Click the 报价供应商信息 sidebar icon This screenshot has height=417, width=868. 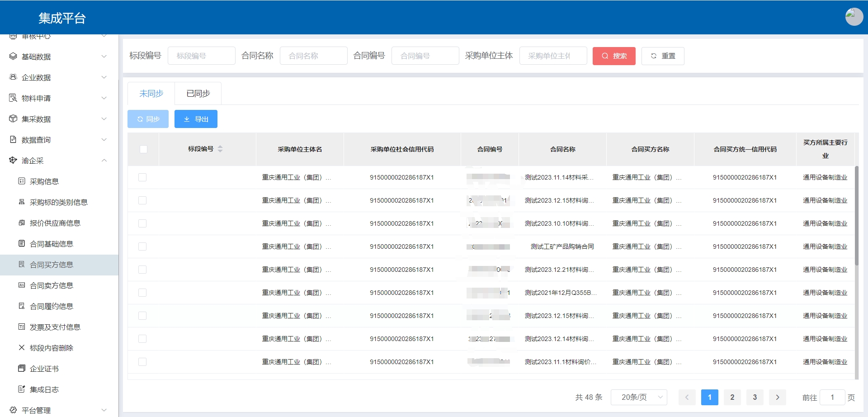(21, 223)
